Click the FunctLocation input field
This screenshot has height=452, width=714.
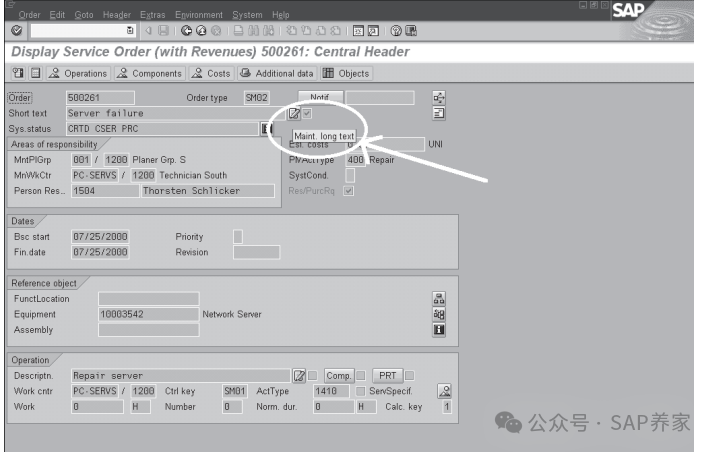click(x=148, y=299)
